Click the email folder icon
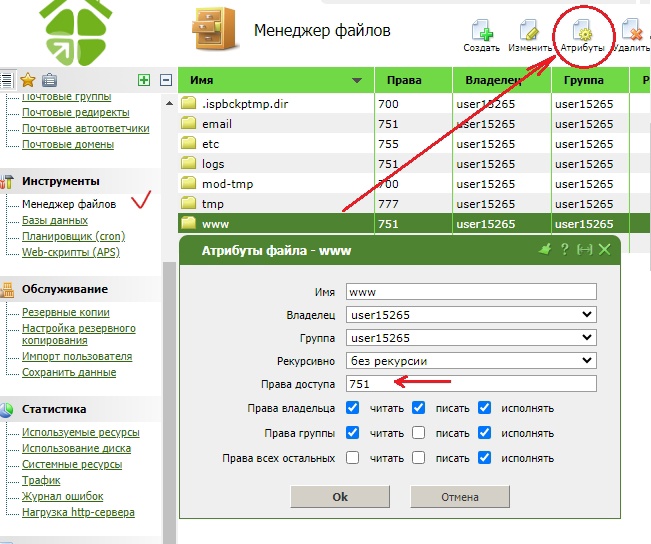651x544 pixels. [188, 123]
